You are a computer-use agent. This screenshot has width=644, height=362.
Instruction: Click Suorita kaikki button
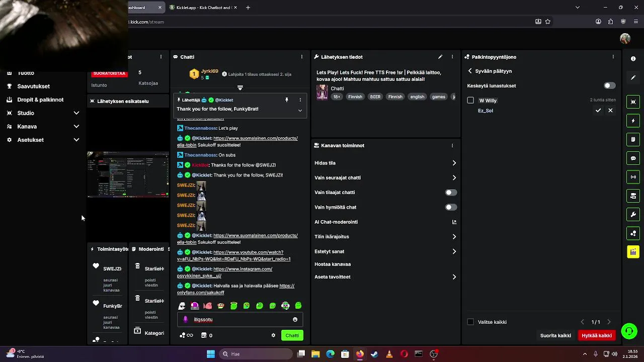555,335
